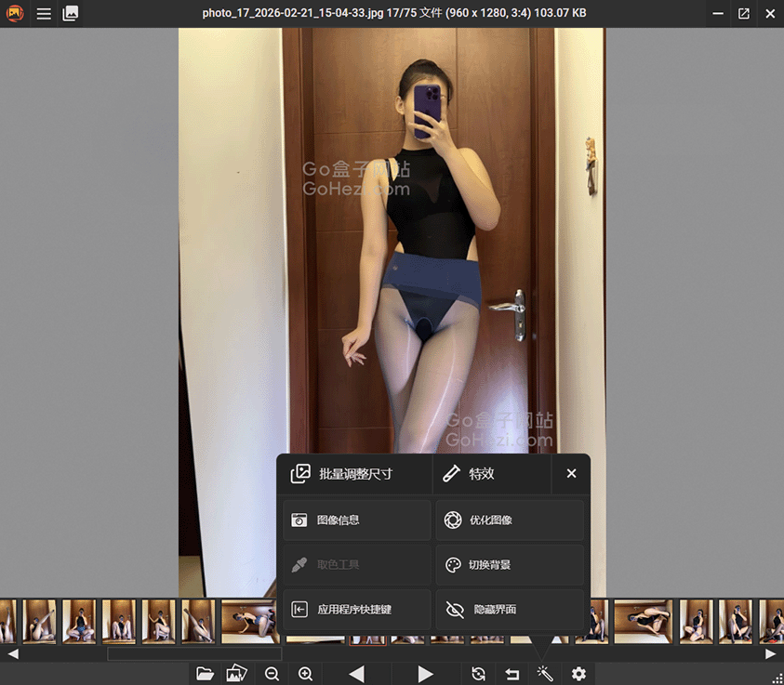
Task: Click the magic wand tools icon
Action: click(545, 674)
